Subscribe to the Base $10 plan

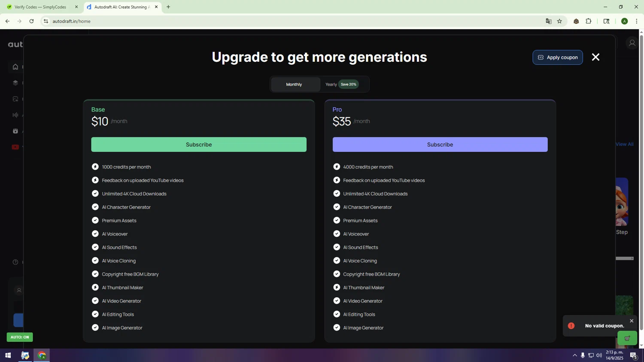[x=199, y=145]
